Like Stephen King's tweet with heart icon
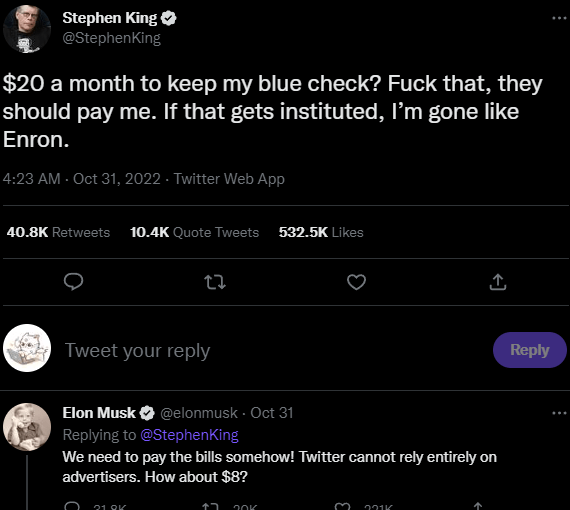Image resolution: width=570 pixels, height=510 pixels. point(356,282)
